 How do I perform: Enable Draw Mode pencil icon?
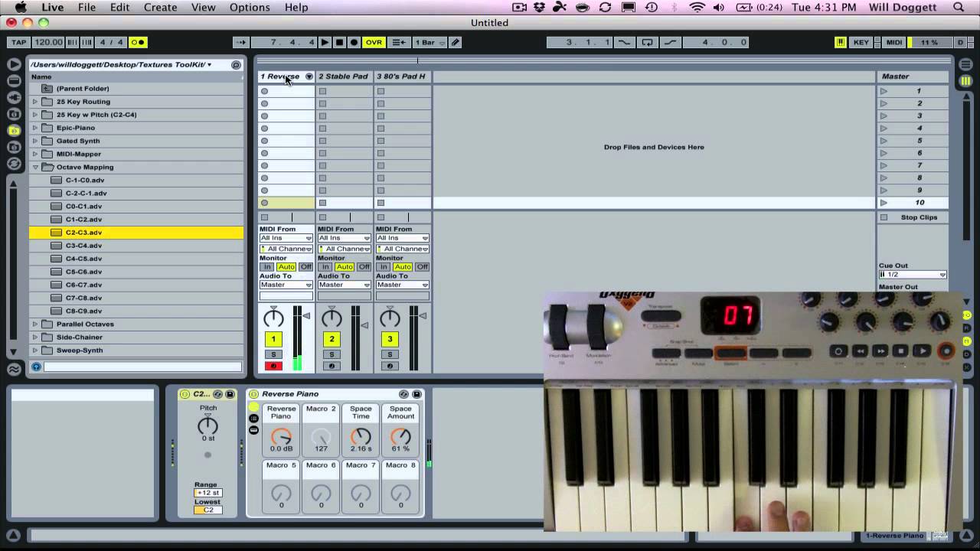[x=456, y=42]
